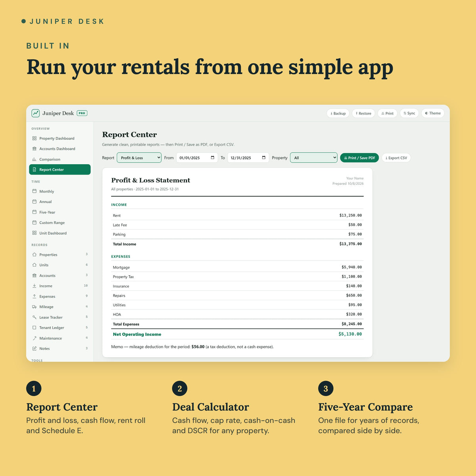
Task: Click the Juniper Desk logo icon
Action: point(36,113)
